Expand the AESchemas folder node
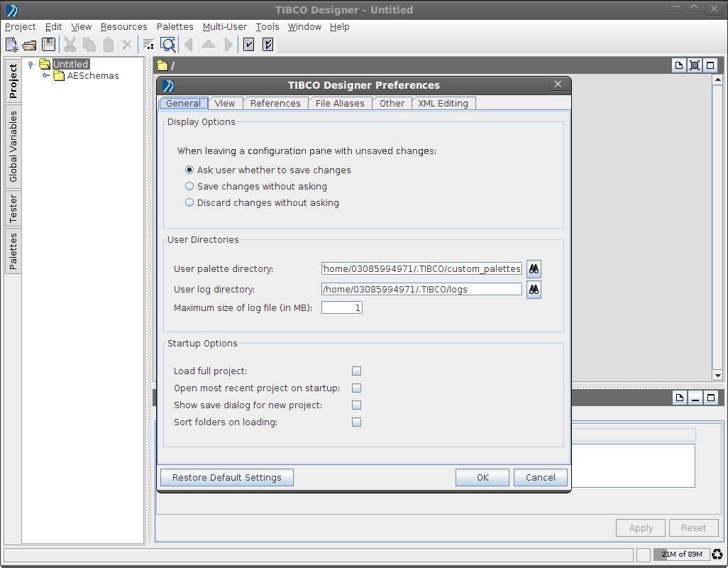Viewport: 728px width, 568px height. 45,76
